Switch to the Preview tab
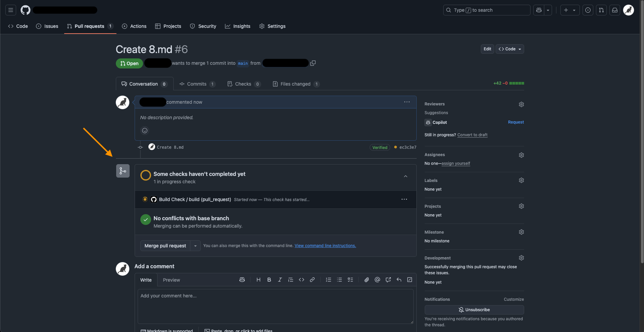The height and width of the screenshot is (332, 644). click(x=171, y=280)
